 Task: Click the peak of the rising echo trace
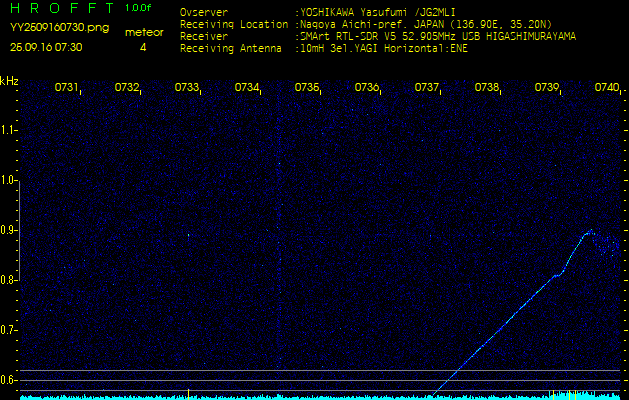[590, 231]
